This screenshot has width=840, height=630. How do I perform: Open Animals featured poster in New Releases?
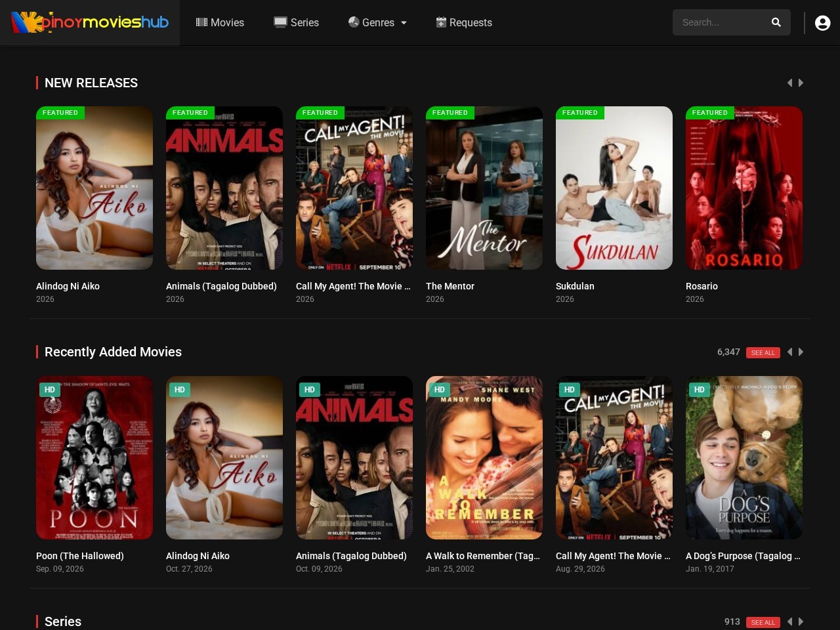[224, 188]
